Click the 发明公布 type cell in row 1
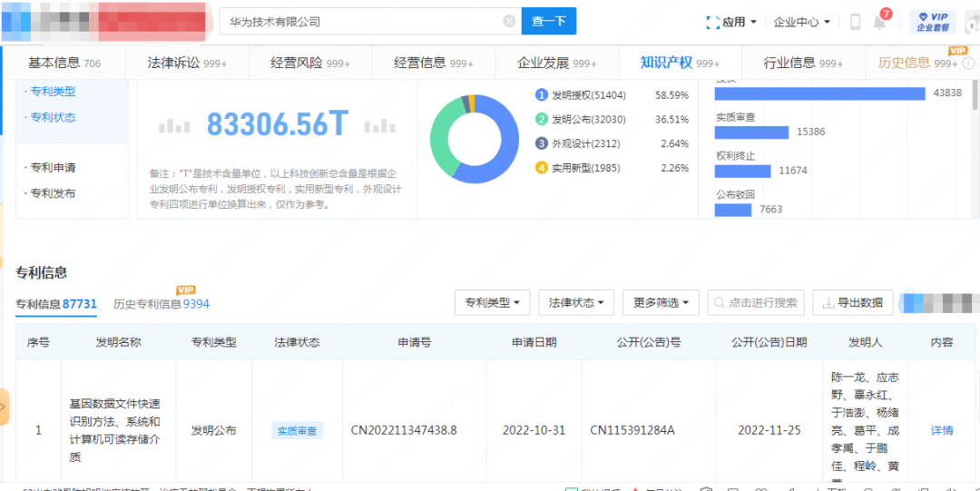This screenshot has width=980, height=491. click(214, 430)
